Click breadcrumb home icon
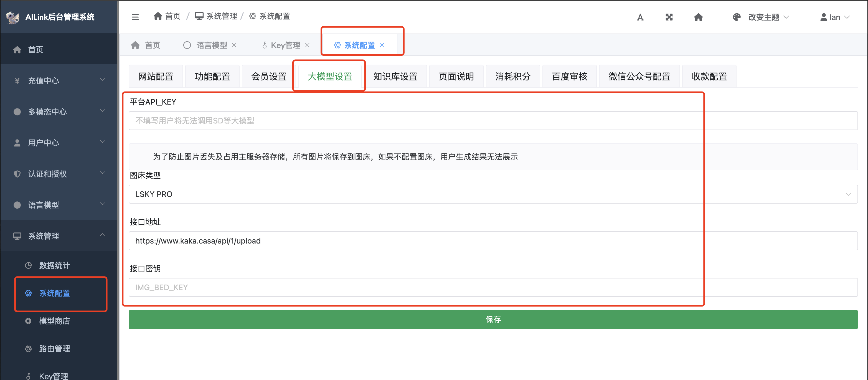Screen dimensions: 868x380 (158, 16)
